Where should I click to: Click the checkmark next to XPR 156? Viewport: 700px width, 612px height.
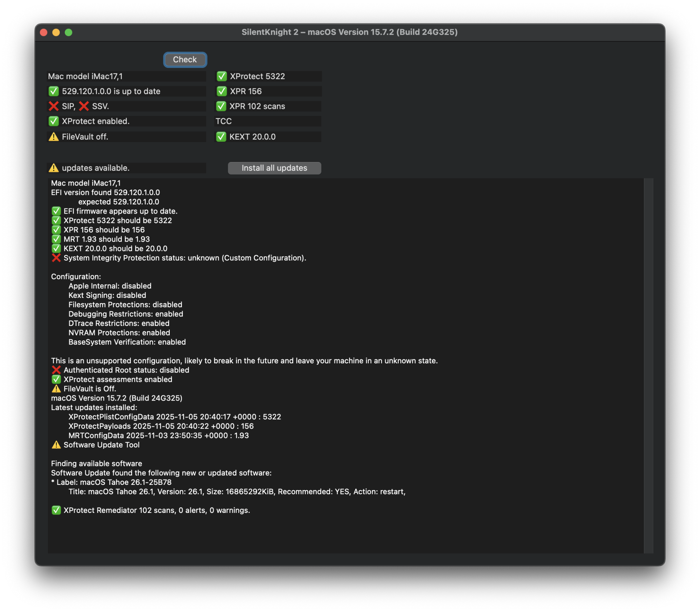[222, 91]
